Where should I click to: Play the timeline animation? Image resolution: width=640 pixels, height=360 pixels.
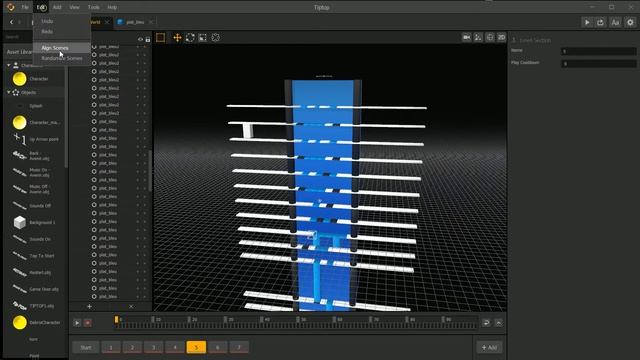pos(77,323)
